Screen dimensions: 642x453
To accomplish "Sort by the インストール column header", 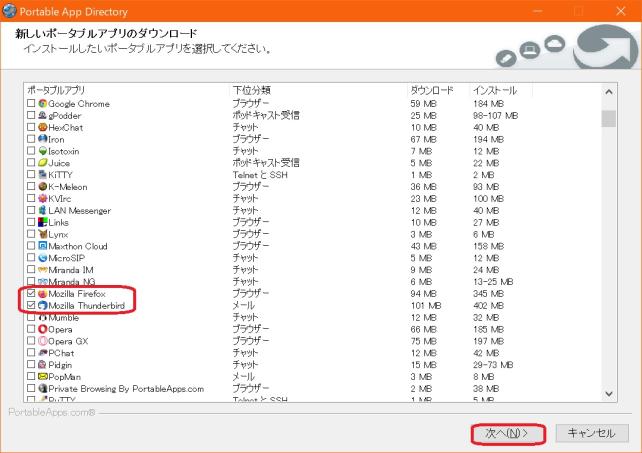I will click(x=501, y=90).
